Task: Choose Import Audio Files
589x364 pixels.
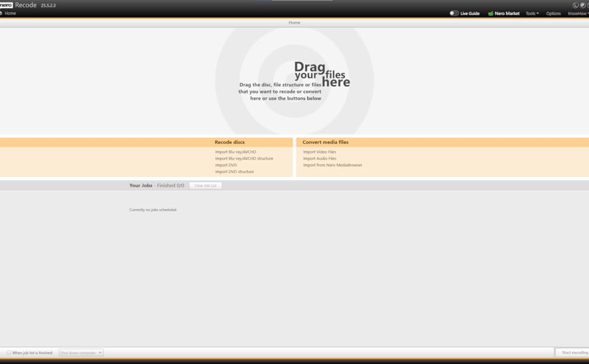Action: pos(319,158)
